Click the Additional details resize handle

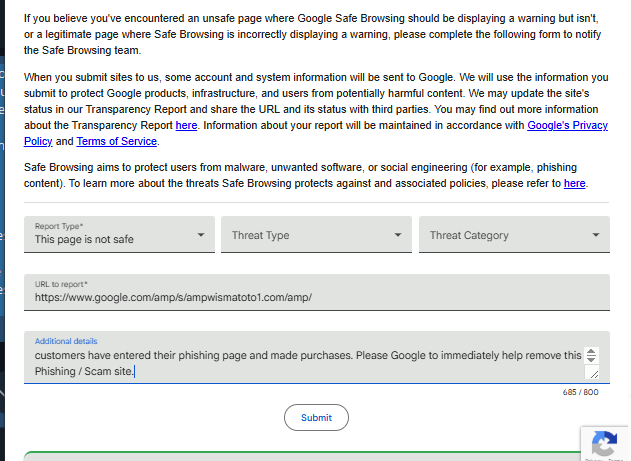point(591,373)
